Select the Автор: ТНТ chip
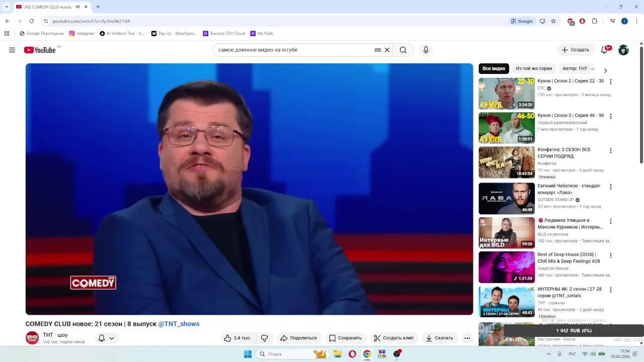 coord(579,68)
